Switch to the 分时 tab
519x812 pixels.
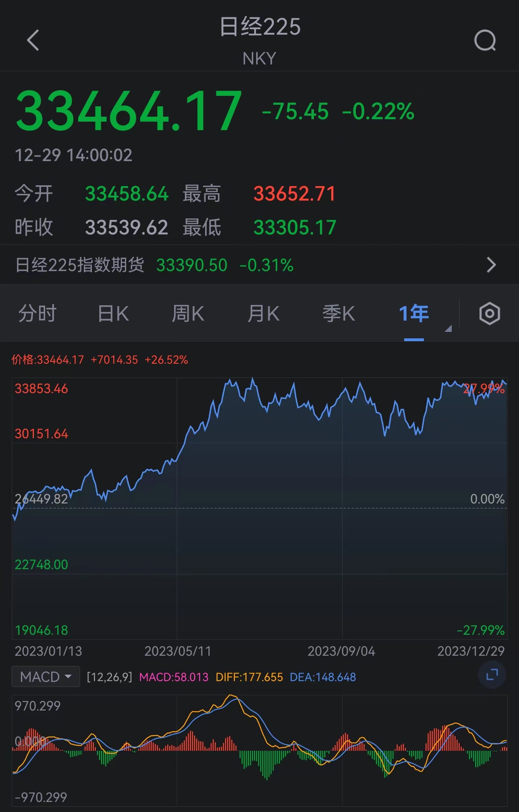pos(37,313)
